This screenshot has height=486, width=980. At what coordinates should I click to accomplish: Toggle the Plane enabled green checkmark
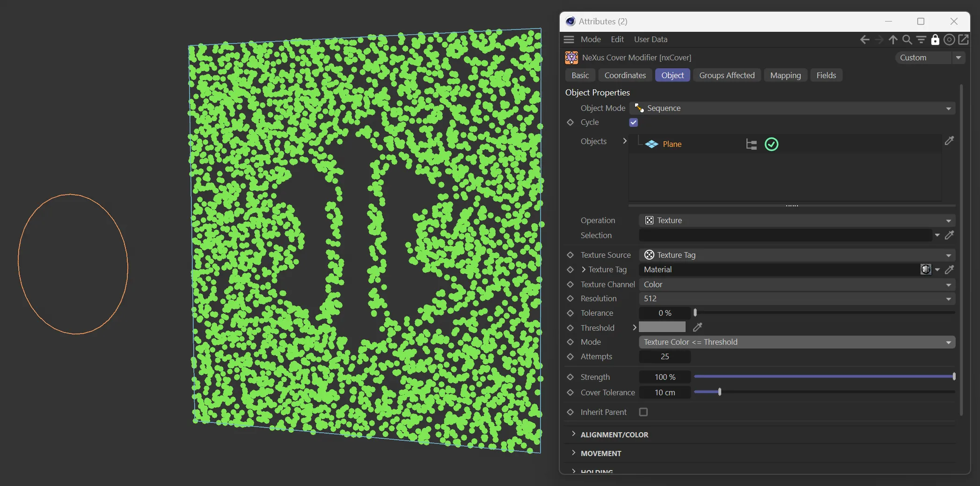tap(771, 145)
